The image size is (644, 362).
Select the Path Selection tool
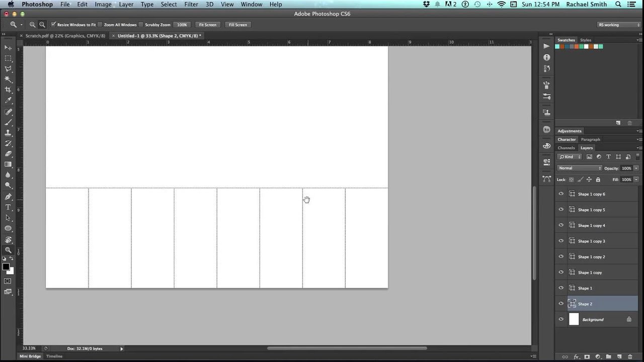[8, 218]
